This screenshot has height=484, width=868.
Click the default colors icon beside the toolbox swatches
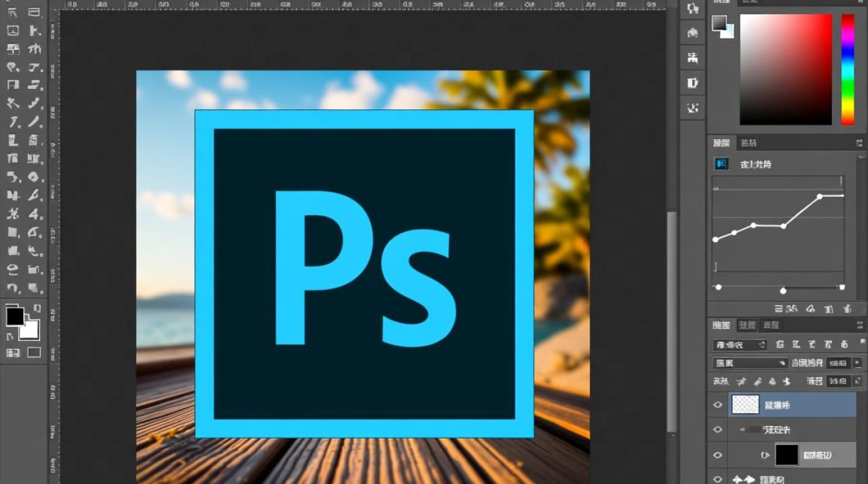(x=11, y=337)
